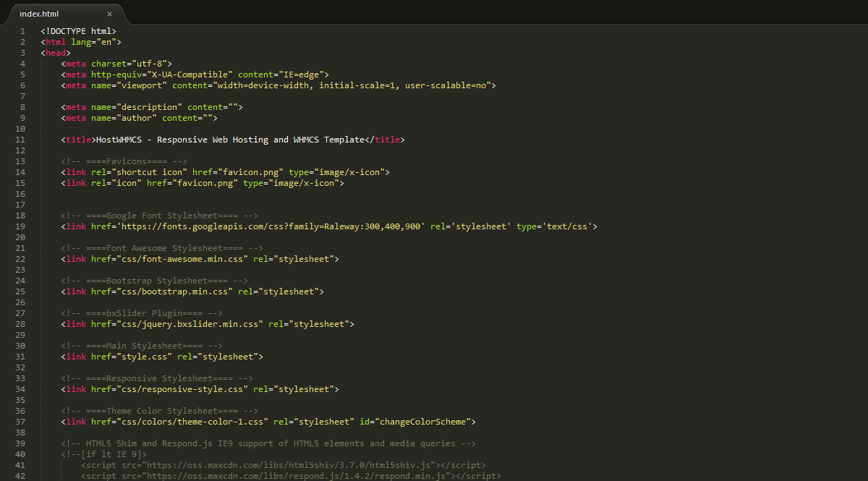Click line number 11 in the gutter

click(20, 140)
